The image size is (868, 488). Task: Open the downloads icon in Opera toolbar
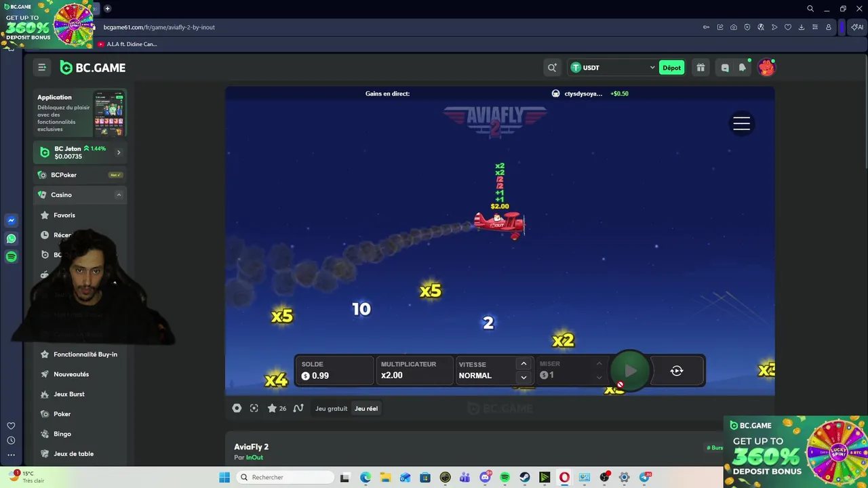(802, 27)
